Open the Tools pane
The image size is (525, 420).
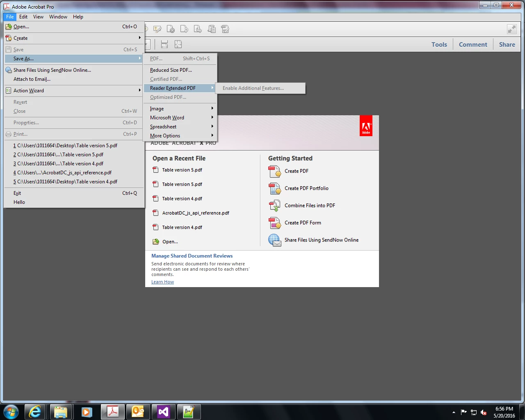(x=439, y=44)
